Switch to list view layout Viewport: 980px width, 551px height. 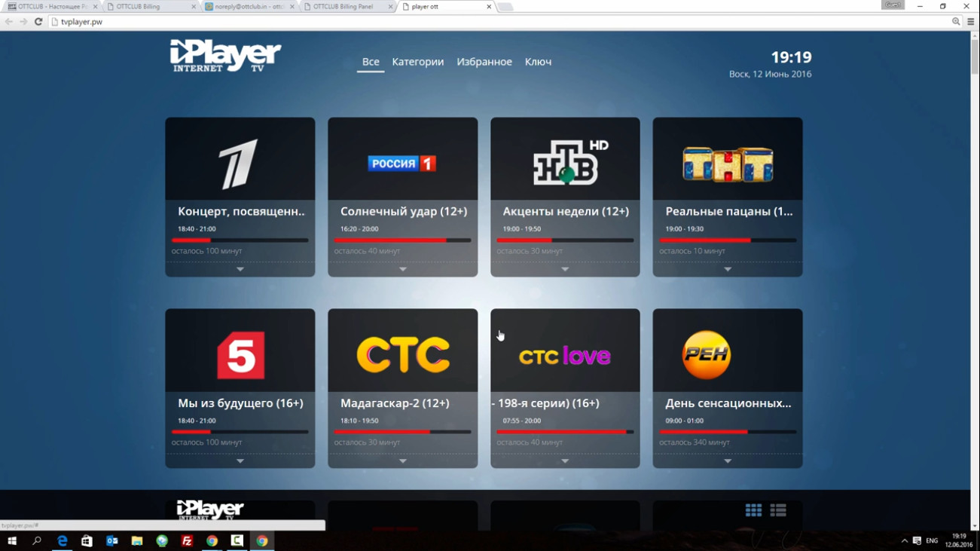coord(778,510)
